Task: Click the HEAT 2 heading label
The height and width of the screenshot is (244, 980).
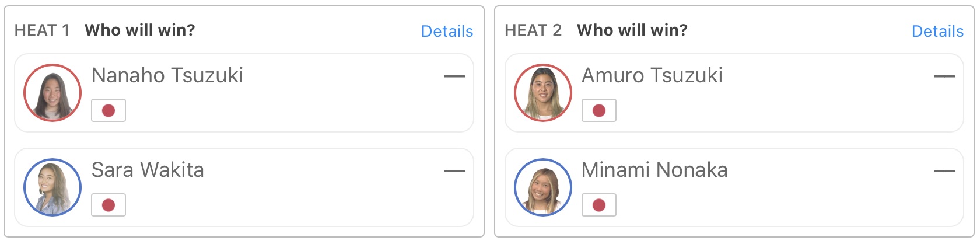Action: 533,30
